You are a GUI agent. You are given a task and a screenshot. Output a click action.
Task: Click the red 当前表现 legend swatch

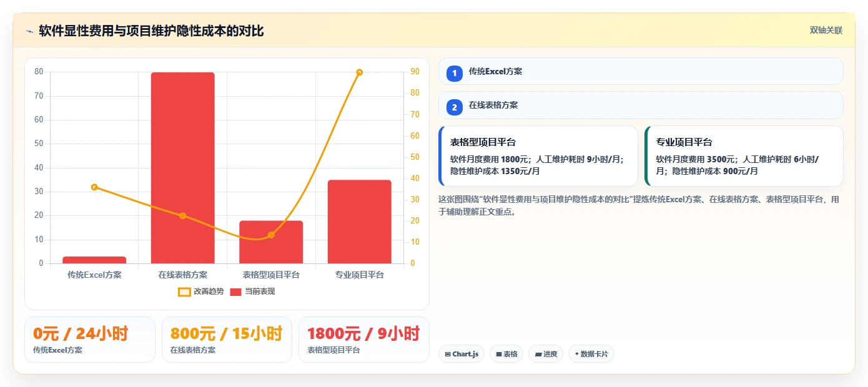(235, 291)
